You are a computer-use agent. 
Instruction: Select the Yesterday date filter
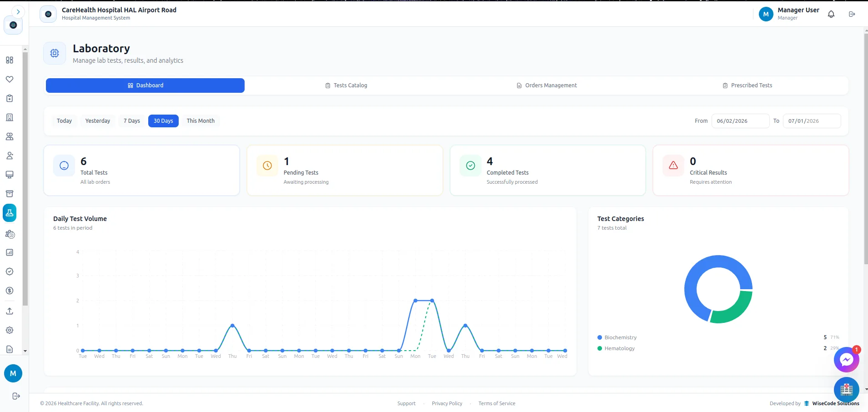click(98, 121)
